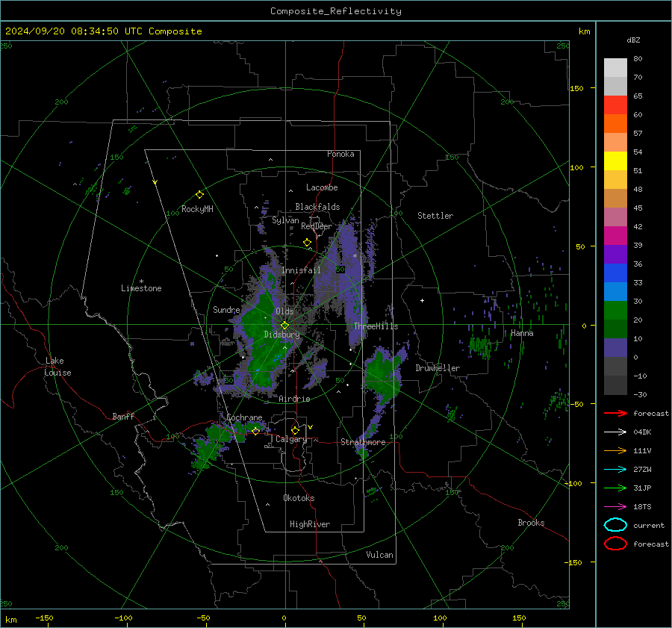This screenshot has height=628, width=672.
Task: Click the yellow diamond marker near RockyMH
Action: [199, 195]
